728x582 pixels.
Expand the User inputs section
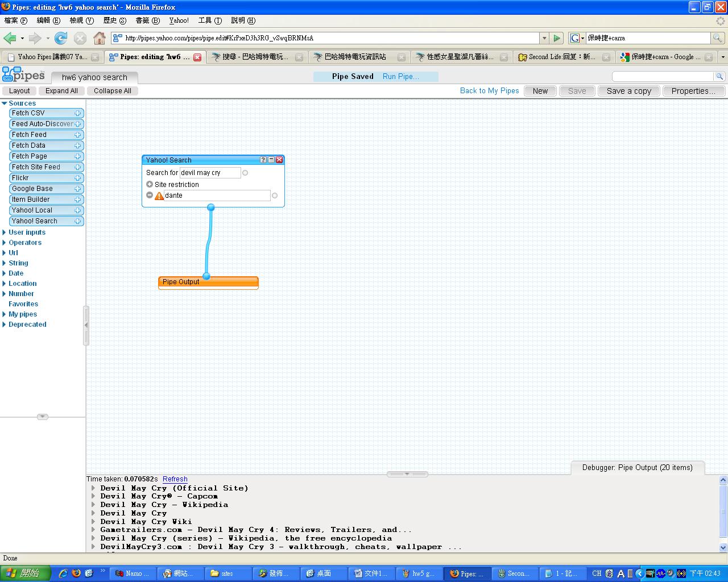pos(4,232)
